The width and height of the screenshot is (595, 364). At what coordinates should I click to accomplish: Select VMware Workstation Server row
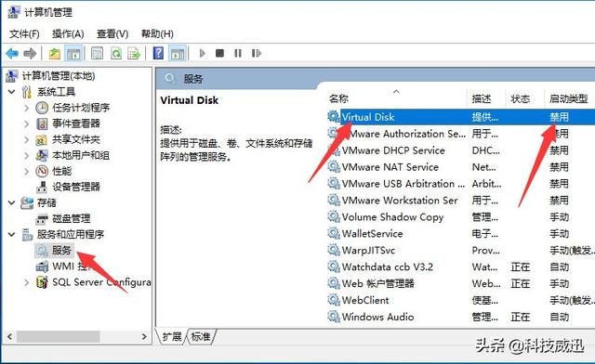coord(461,201)
